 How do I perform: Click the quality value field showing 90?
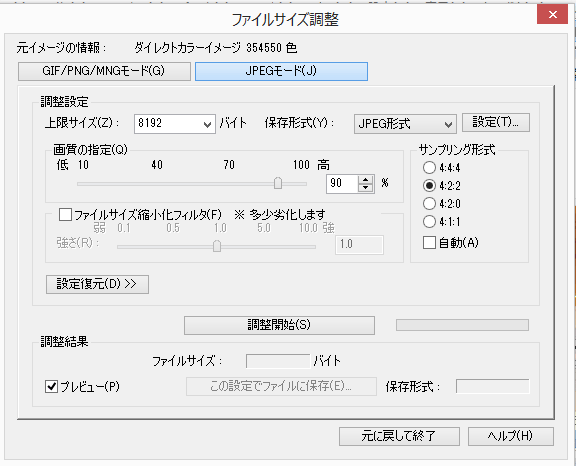pos(342,183)
